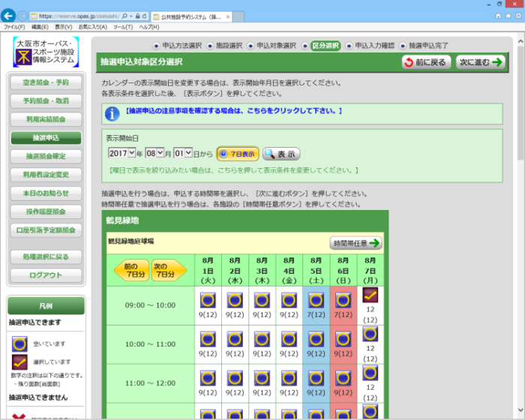Image resolution: width=525 pixels, height=420 pixels.
Task: Select slot 11:00 on Saturday August 5
Action: tap(316, 378)
